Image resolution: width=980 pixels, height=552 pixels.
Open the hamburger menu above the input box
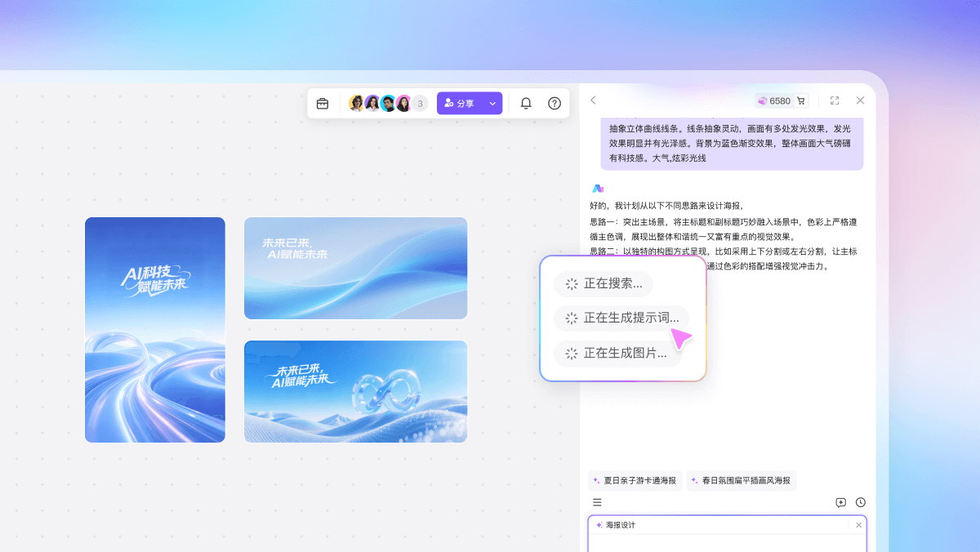pos(597,501)
